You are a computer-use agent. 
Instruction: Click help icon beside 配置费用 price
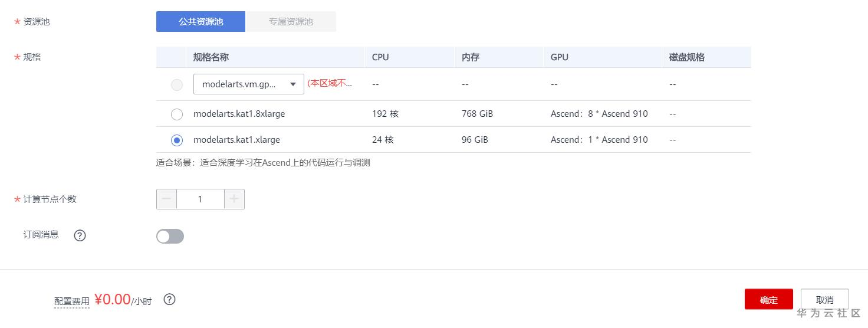point(170,300)
